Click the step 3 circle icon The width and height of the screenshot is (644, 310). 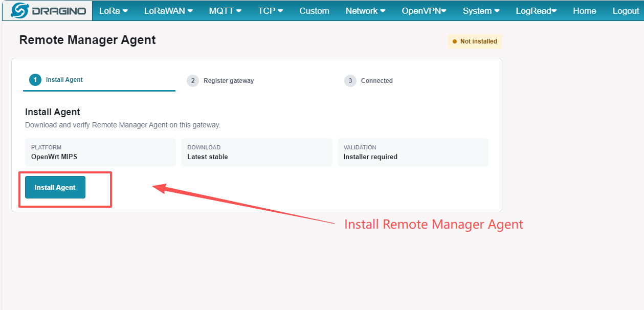click(x=350, y=81)
